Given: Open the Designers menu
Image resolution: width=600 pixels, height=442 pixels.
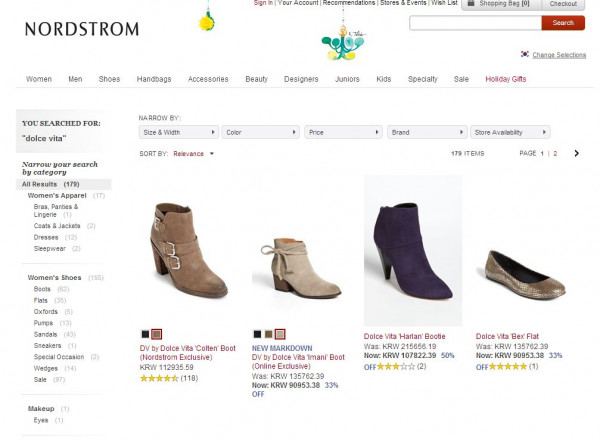Looking at the screenshot, I should point(301,79).
